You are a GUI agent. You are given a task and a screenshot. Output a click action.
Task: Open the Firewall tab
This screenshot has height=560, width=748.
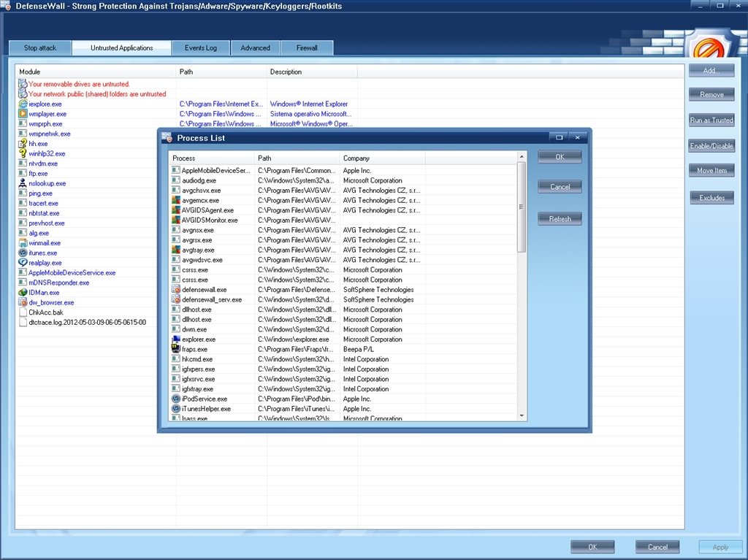(307, 47)
